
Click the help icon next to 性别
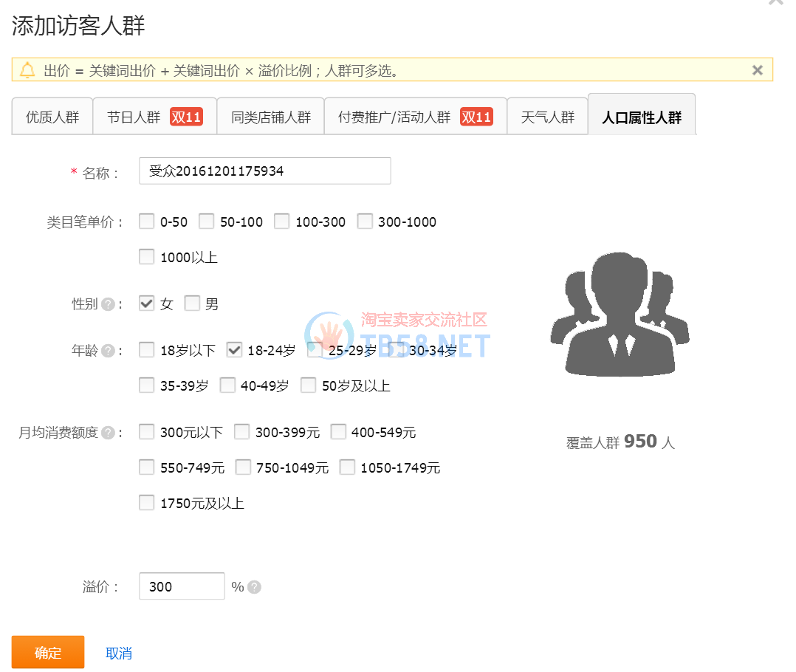coord(108,304)
